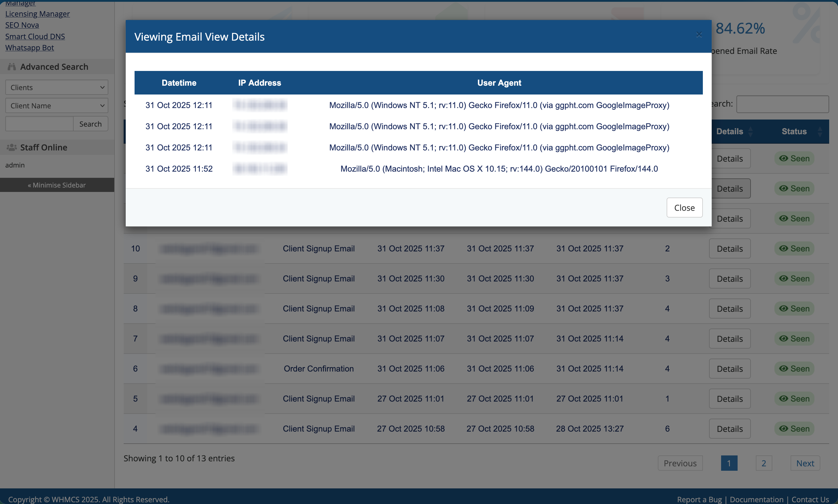The image size is (838, 504).
Task: Click the Seen eye icon in row 7
Action: click(x=784, y=339)
